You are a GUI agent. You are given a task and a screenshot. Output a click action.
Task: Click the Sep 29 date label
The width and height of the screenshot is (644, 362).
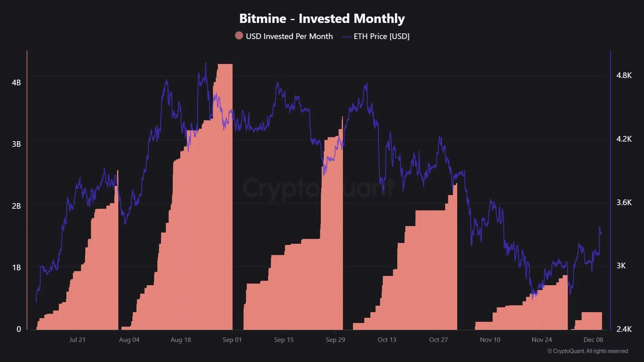click(x=335, y=340)
